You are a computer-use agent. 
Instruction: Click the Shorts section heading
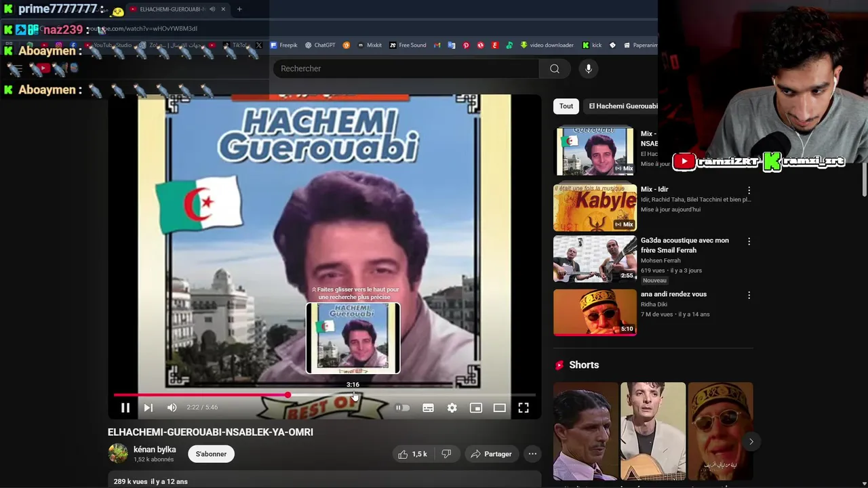[x=584, y=365]
